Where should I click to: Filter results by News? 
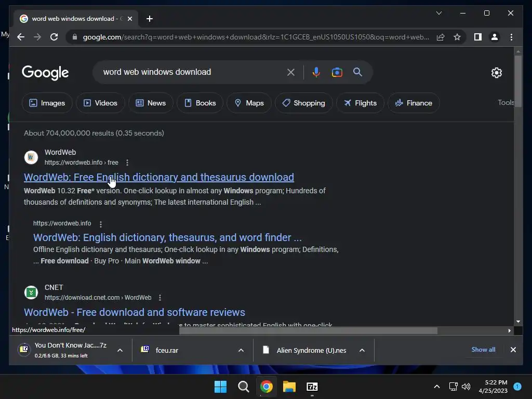151,103
